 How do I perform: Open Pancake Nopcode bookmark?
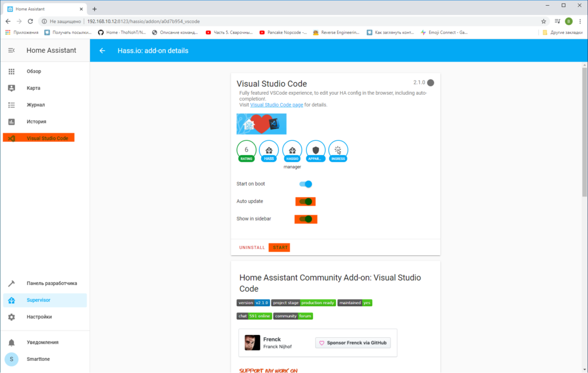[x=283, y=32]
